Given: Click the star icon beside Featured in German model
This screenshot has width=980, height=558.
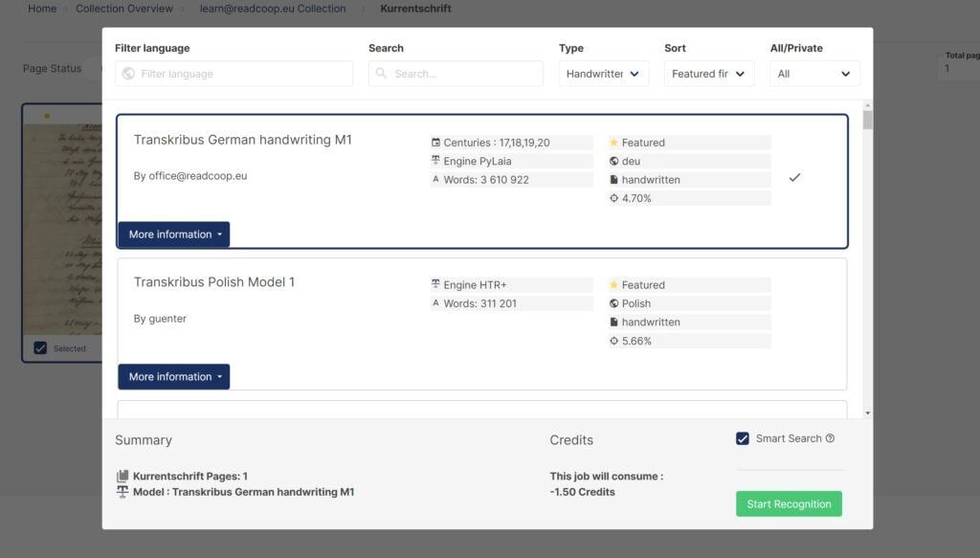Looking at the screenshot, I should coord(613,143).
